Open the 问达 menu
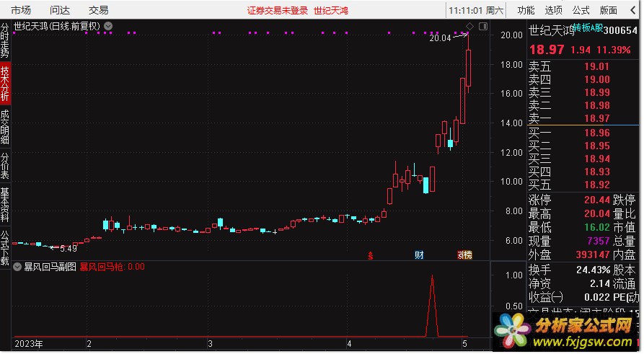Screen dimensions: 644x354 [x=60, y=10]
